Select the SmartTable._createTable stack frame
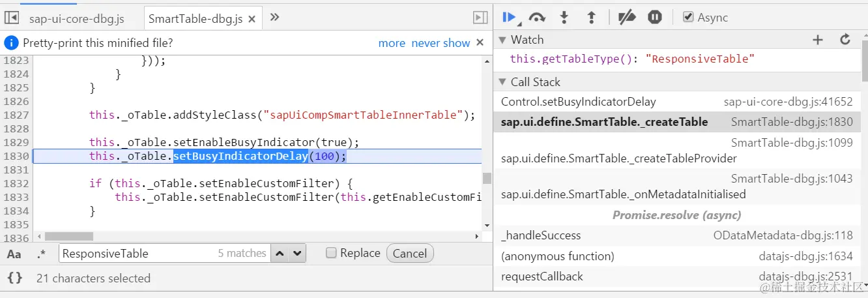The height and width of the screenshot is (298, 868). point(676,122)
